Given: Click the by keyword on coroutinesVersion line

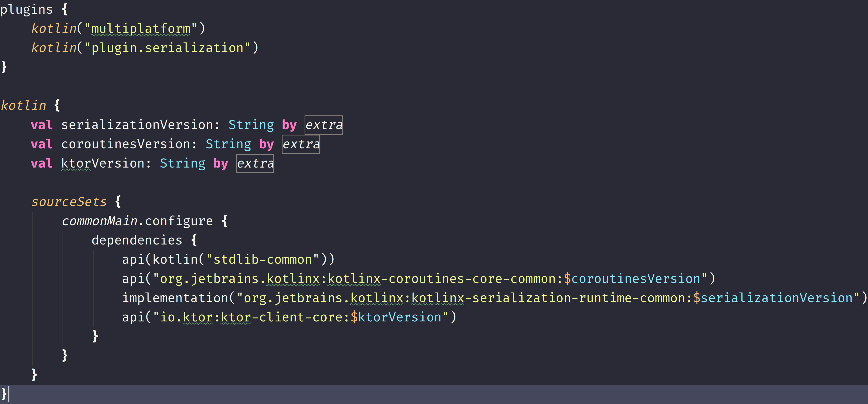Looking at the screenshot, I should click(266, 144).
